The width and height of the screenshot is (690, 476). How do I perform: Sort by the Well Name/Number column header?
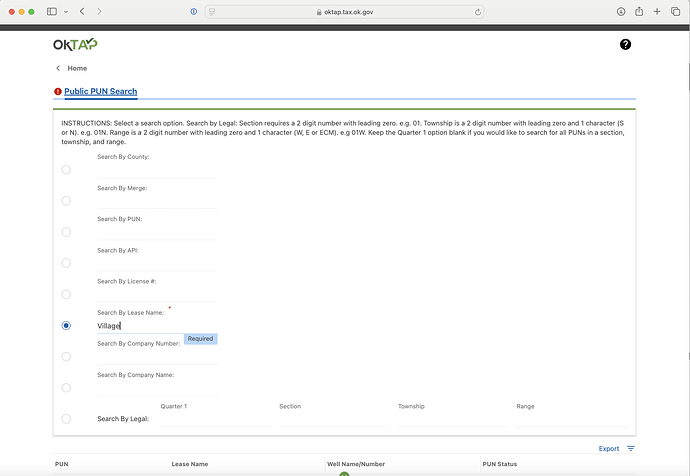click(356, 464)
